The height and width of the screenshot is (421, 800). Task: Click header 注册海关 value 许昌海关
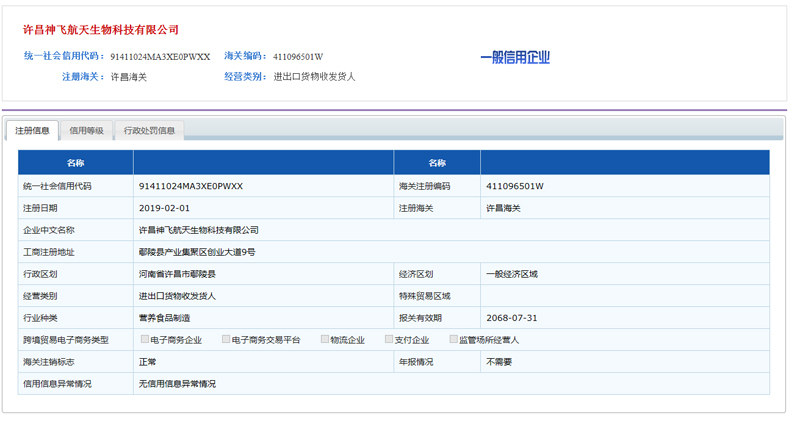(x=129, y=77)
